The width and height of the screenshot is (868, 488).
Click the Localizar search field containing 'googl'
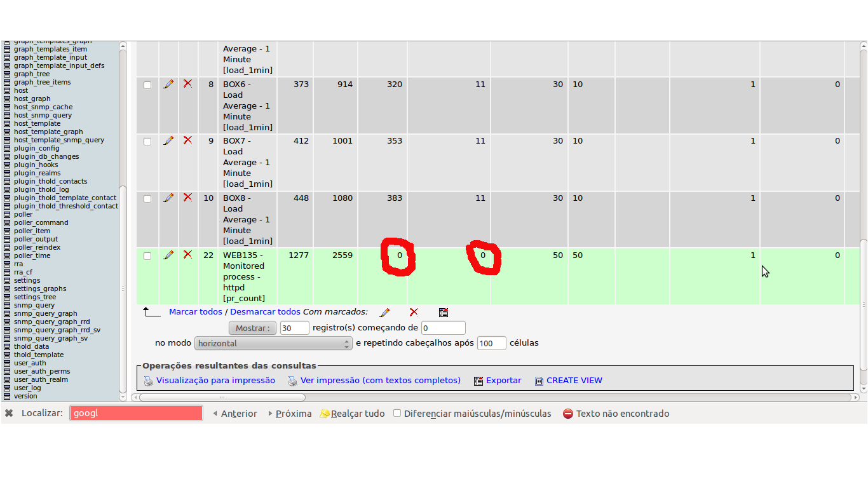tap(136, 414)
